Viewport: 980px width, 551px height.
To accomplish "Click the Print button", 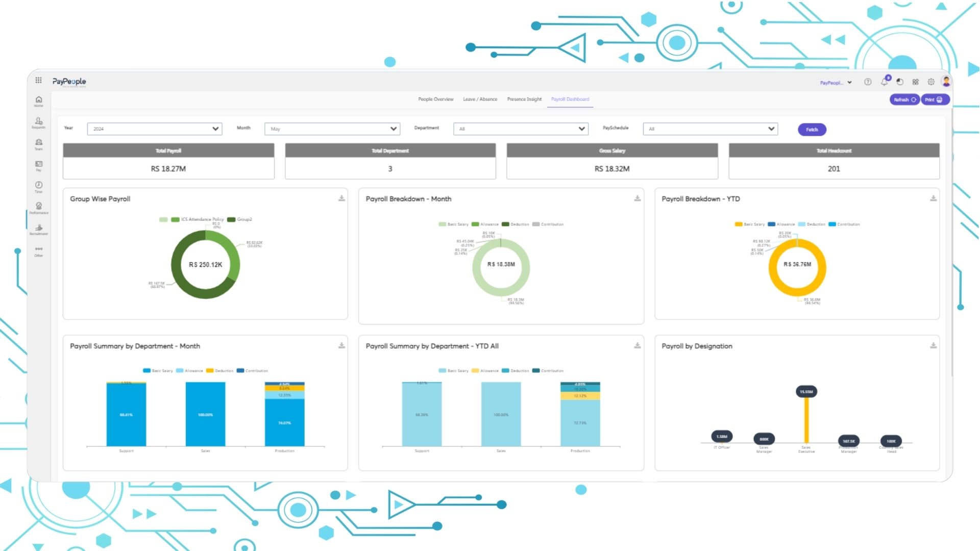I will [x=935, y=100].
